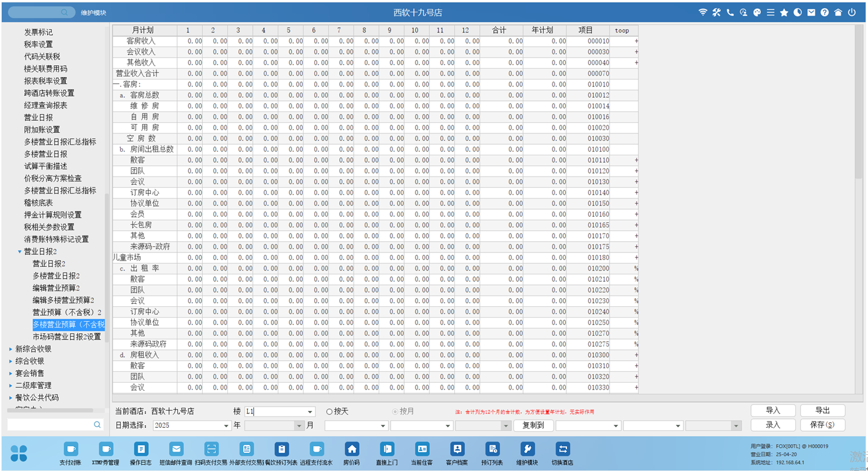Open 预订列表 reservation list icon
868x471 pixels.
(x=492, y=453)
